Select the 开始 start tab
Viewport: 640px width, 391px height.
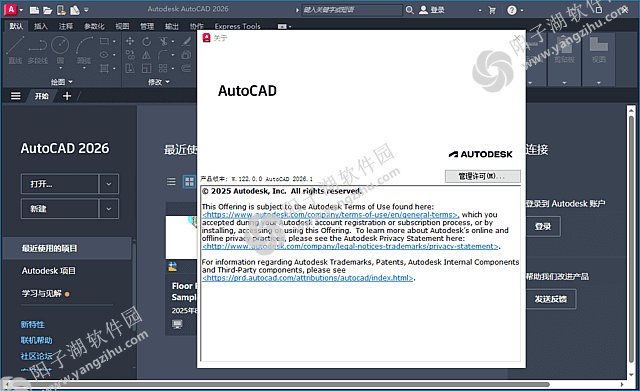coord(42,96)
